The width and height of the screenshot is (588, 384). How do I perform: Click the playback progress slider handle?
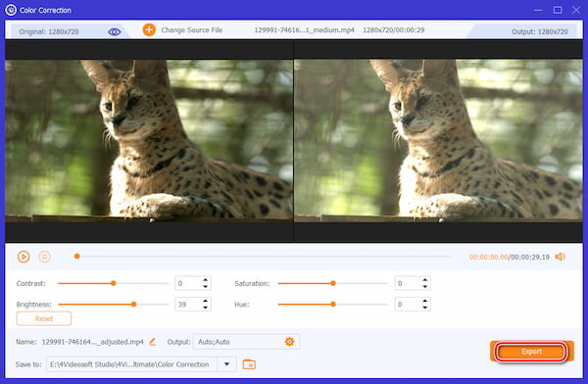76,256
